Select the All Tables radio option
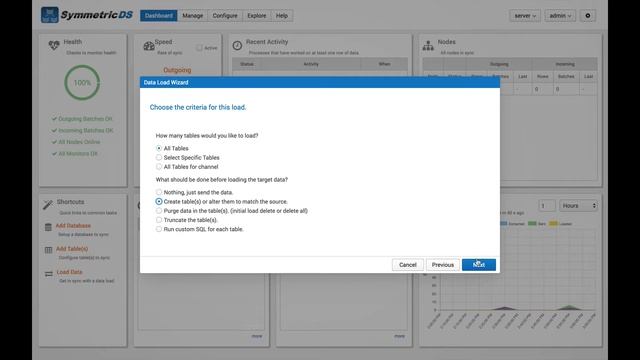 (x=159, y=148)
